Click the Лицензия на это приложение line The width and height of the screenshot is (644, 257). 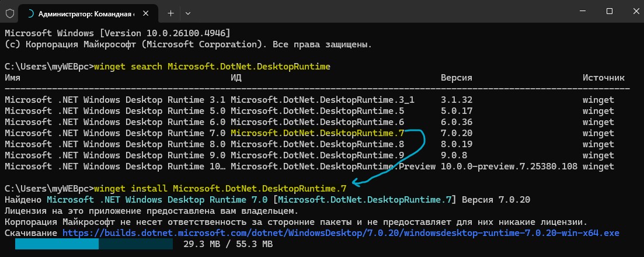[x=152, y=211]
